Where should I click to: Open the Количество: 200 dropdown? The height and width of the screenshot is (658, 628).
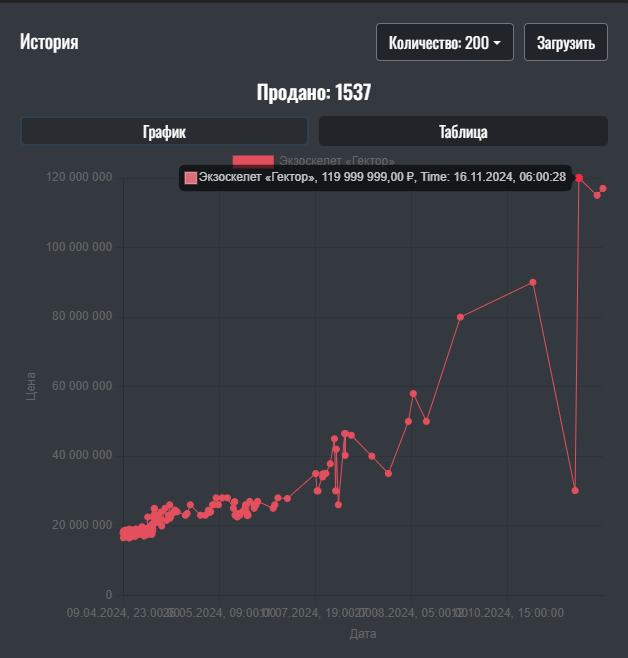coord(444,43)
